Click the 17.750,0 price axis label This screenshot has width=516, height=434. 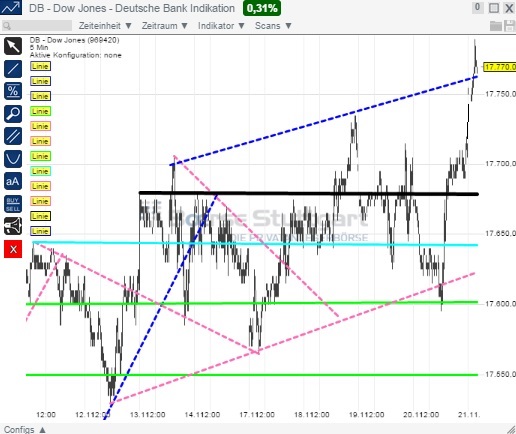click(500, 94)
